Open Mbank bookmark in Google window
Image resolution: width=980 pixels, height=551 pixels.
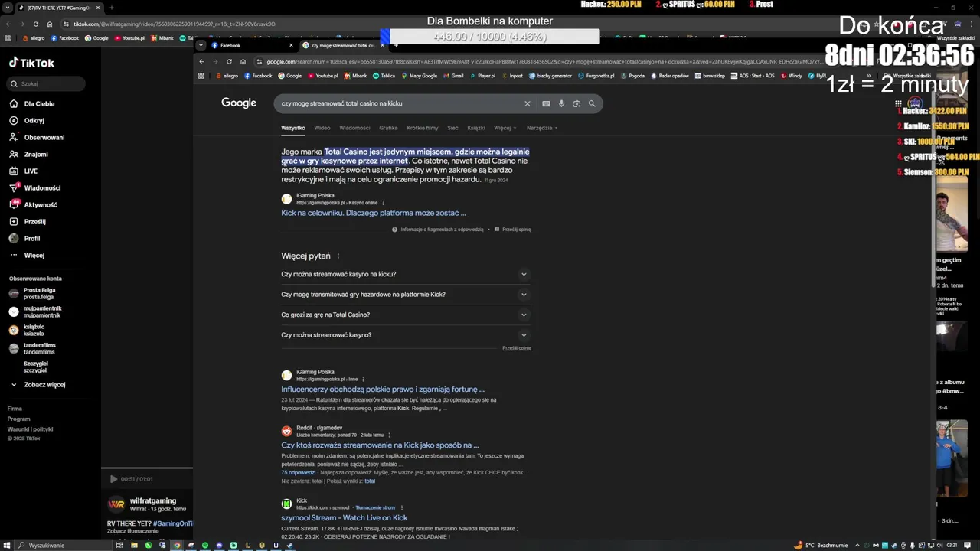(x=355, y=76)
